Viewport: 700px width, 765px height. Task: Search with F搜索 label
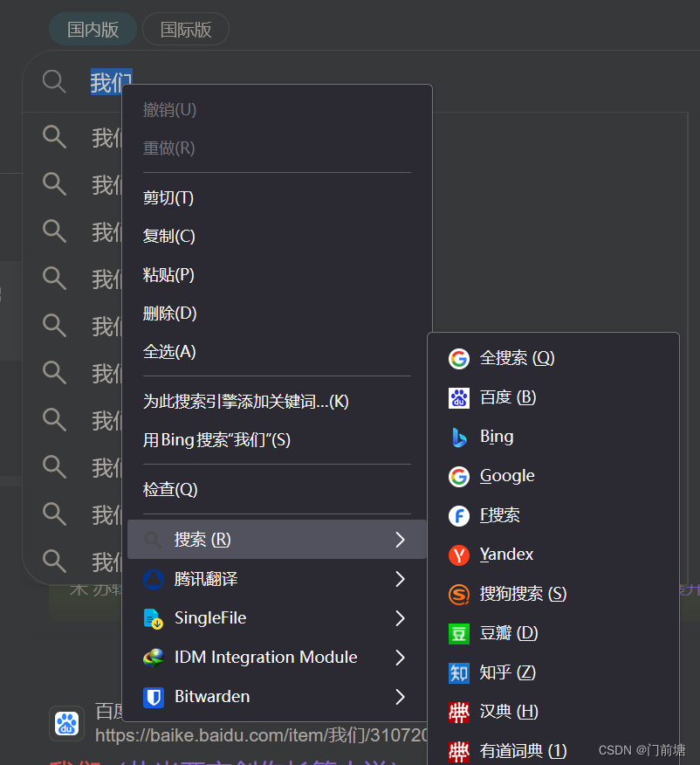499,516
